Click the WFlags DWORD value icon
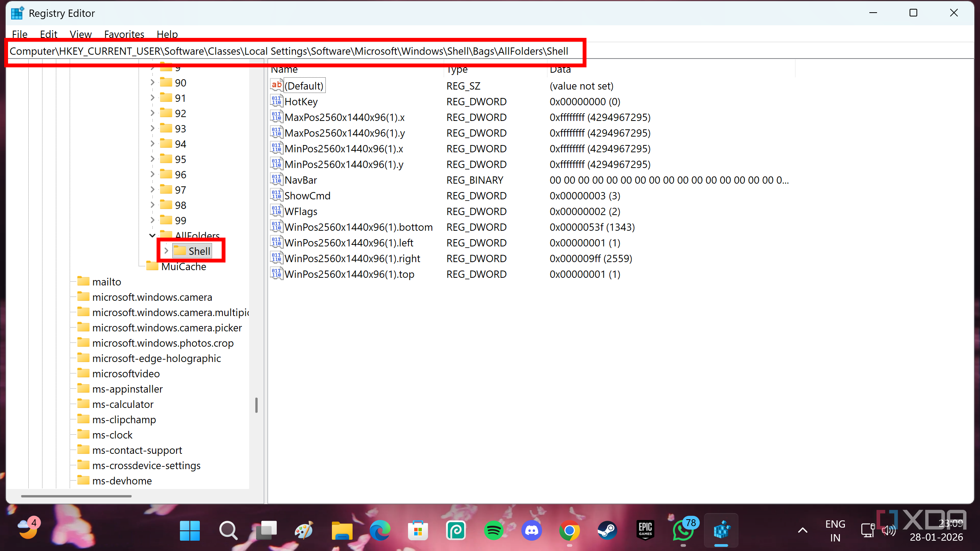The height and width of the screenshot is (551, 980). tap(276, 211)
